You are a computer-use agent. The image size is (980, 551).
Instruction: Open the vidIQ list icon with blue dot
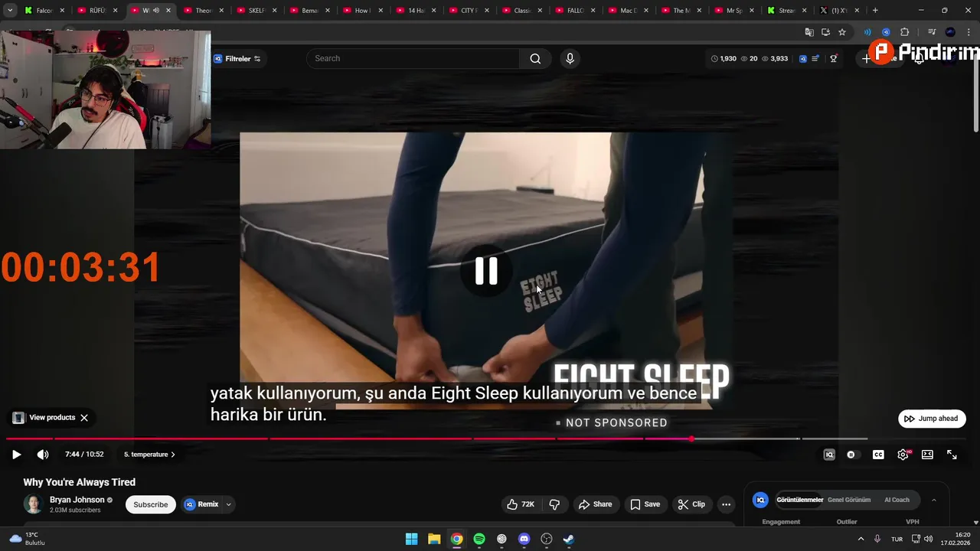pyautogui.click(x=815, y=59)
